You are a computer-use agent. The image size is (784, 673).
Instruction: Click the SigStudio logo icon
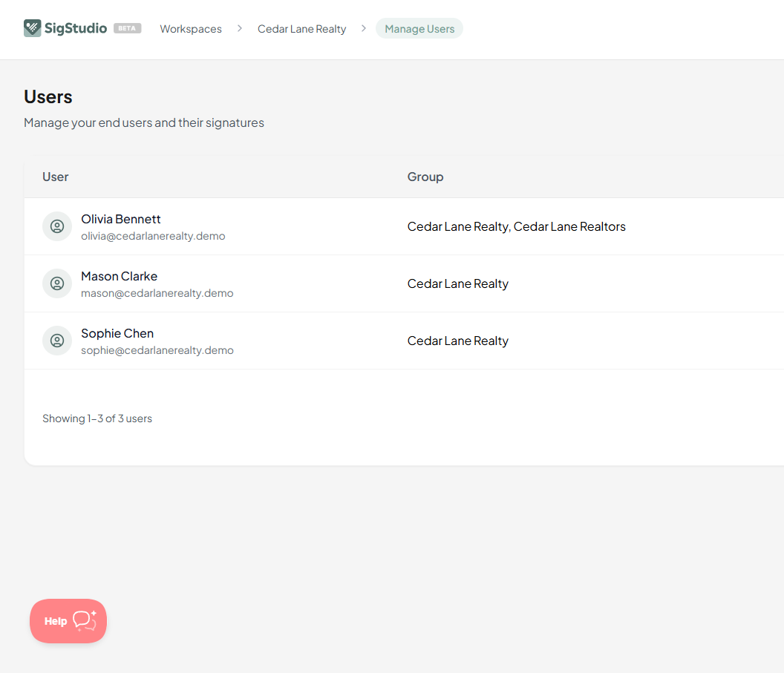click(x=33, y=28)
